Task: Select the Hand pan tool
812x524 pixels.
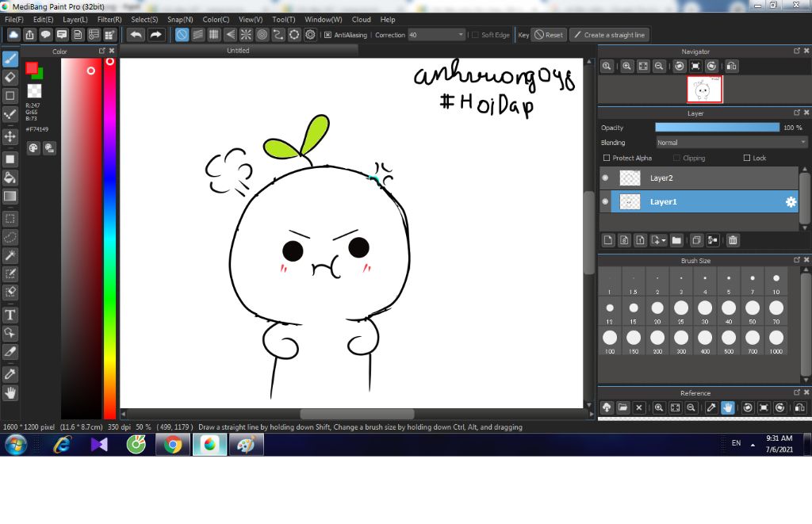Action: point(10,393)
